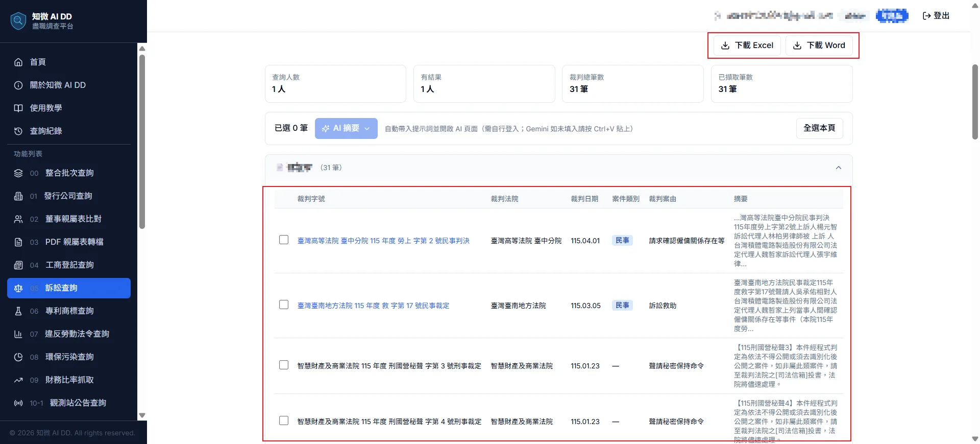Select 07 違反勞動法令查詢 menu item
Image resolution: width=980 pixels, height=444 pixels.
(69, 334)
